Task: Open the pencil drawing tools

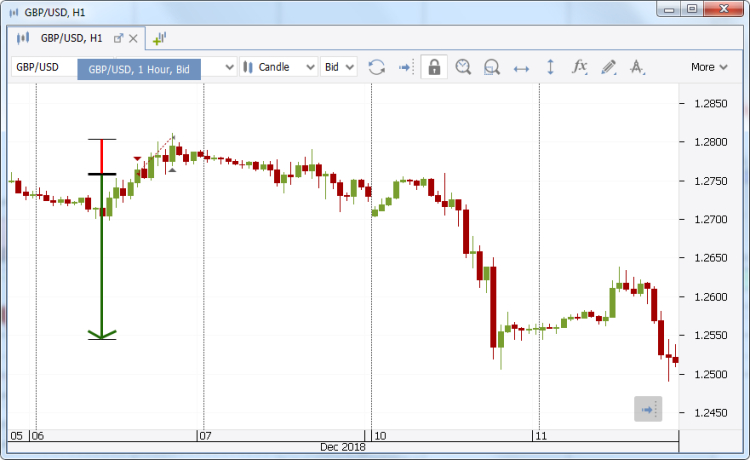Action: pyautogui.click(x=609, y=67)
